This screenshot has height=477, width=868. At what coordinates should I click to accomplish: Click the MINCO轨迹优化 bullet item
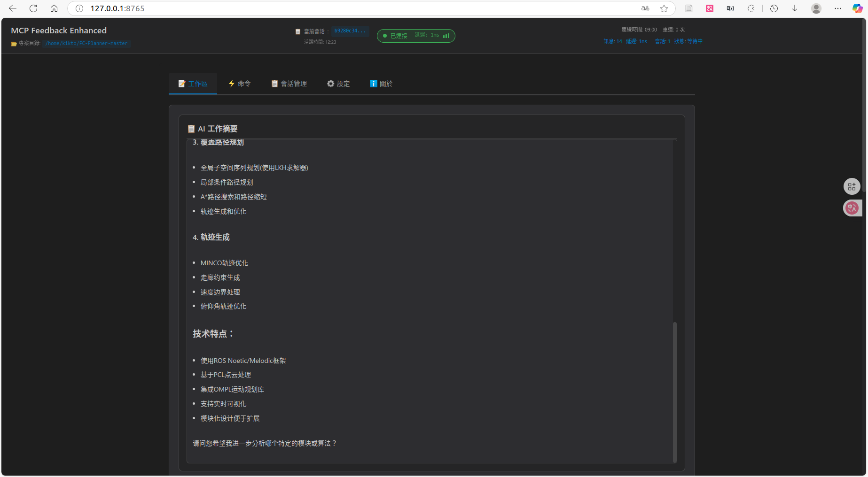click(x=224, y=263)
